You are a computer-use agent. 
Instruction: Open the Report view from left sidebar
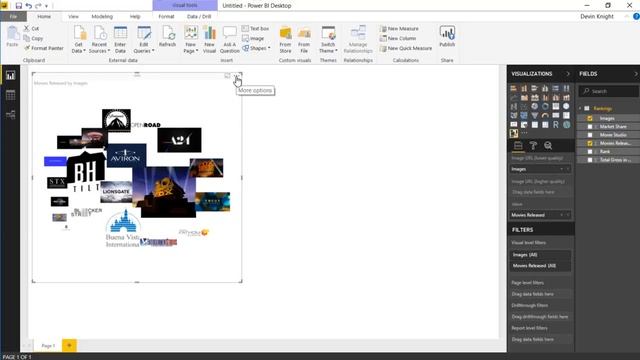point(10,75)
